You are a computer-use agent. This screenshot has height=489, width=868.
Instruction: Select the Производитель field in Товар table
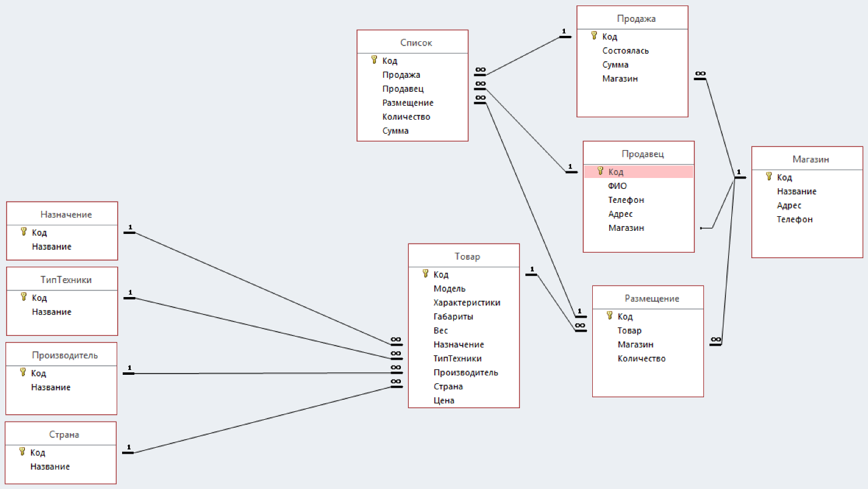464,372
